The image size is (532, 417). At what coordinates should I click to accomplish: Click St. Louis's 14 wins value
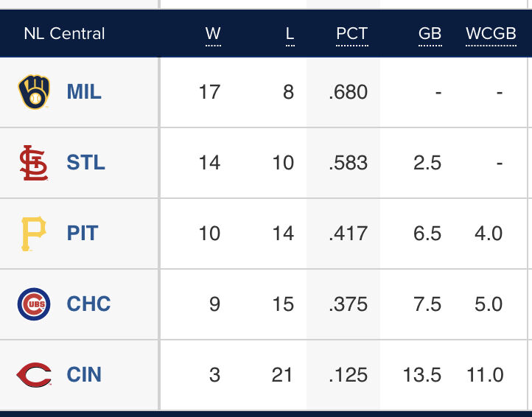[209, 163]
